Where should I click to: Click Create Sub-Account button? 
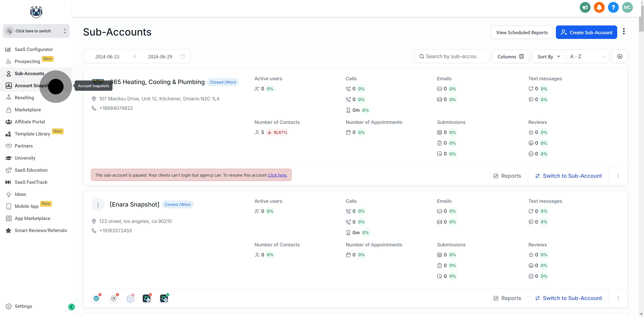[586, 32]
